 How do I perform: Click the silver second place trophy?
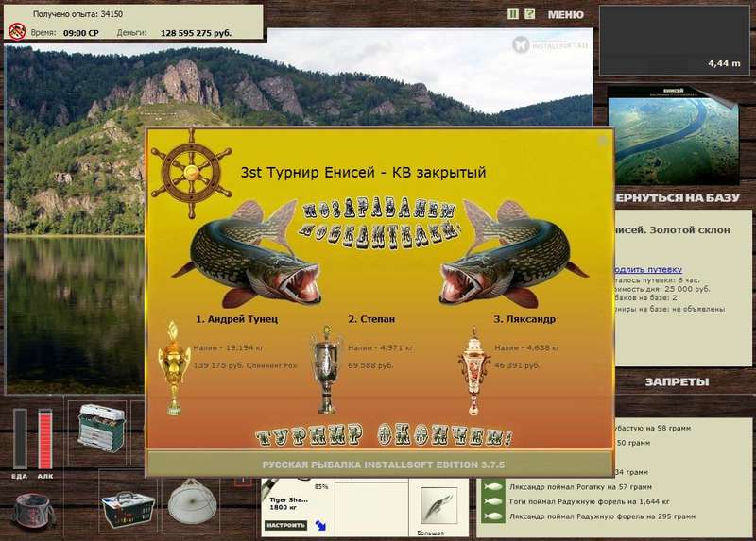point(327,369)
